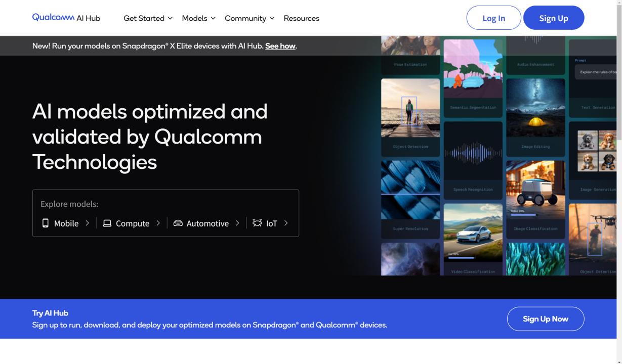Click the chevron next to Mobile
622x364 pixels.
point(87,223)
